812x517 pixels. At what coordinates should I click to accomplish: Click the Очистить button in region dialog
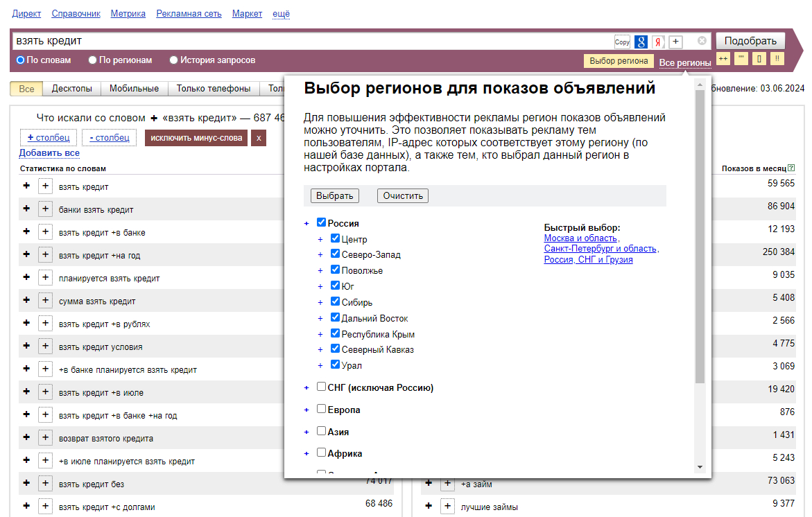pyautogui.click(x=403, y=195)
